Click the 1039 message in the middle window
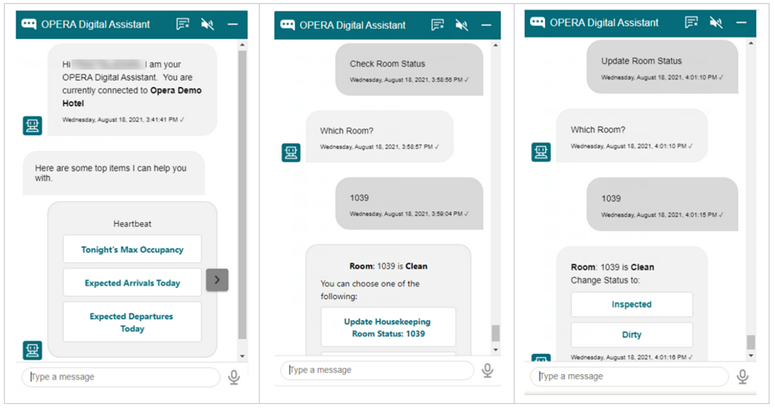This screenshot has width=775, height=411. tap(409, 204)
